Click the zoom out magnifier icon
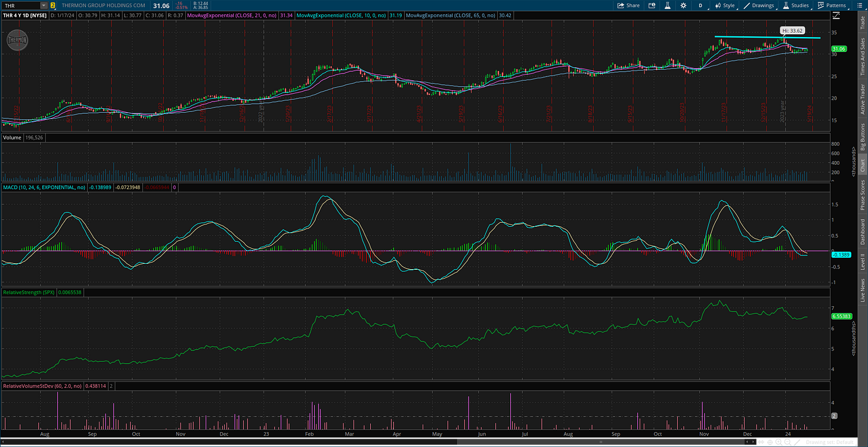868x447 pixels. [x=788, y=442]
